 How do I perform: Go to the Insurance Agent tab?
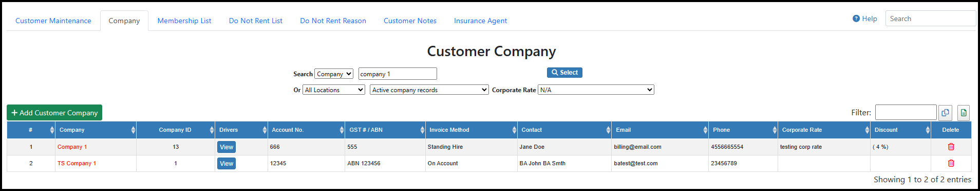point(480,21)
